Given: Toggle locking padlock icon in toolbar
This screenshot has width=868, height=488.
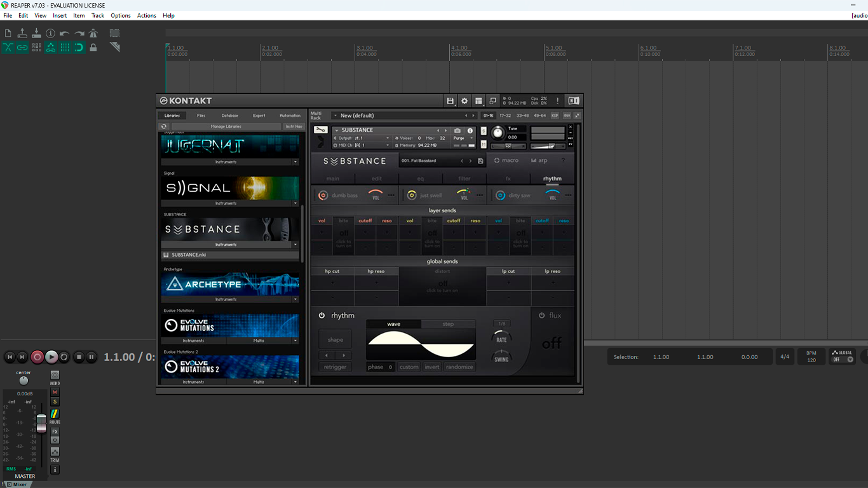Looking at the screenshot, I should [x=93, y=47].
